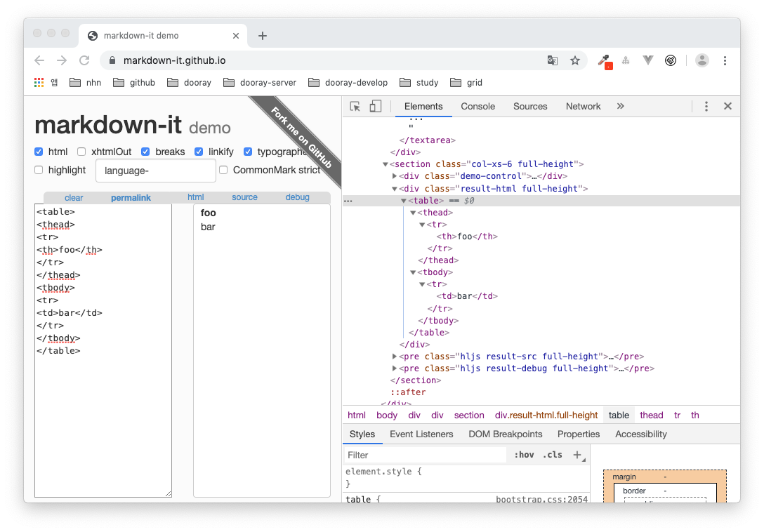The height and width of the screenshot is (532, 764).
Task: Open the grid bookmark folder
Action: pyautogui.click(x=466, y=83)
